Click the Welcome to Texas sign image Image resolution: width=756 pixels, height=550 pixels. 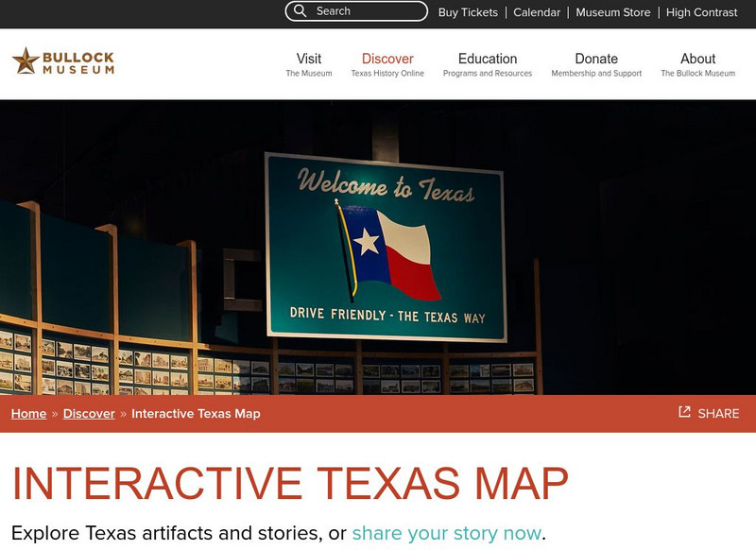[x=386, y=248]
